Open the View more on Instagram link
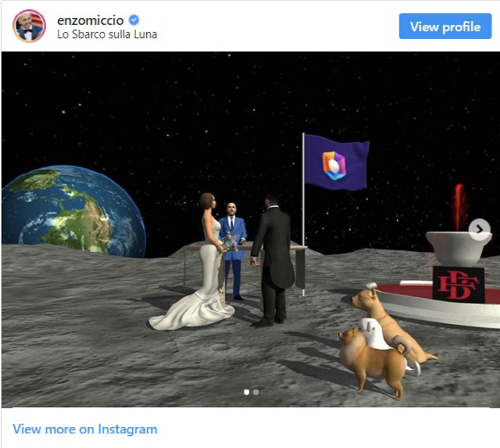The height and width of the screenshot is (448, 500). click(85, 429)
